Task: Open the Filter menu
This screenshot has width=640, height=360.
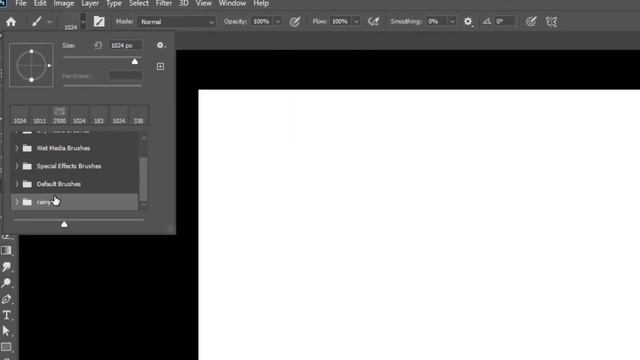Action: tap(164, 4)
